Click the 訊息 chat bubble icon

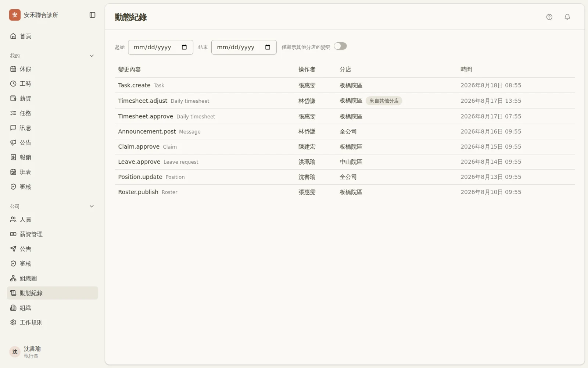click(13, 128)
